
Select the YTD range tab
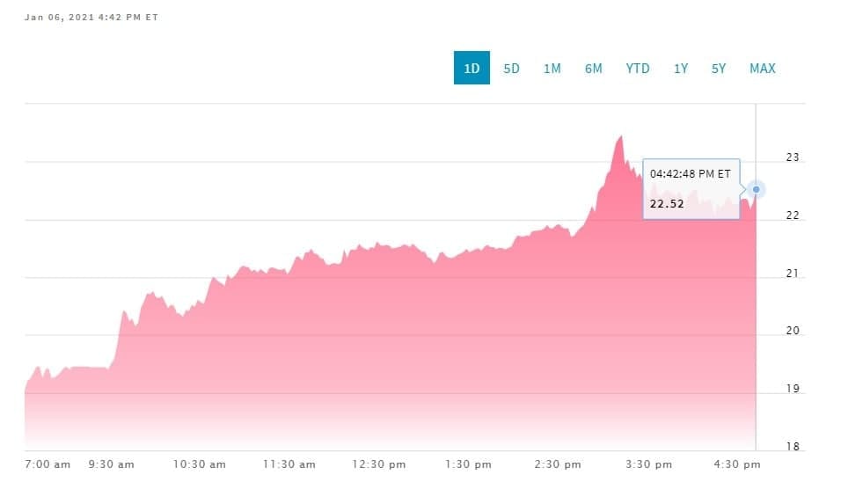638,68
